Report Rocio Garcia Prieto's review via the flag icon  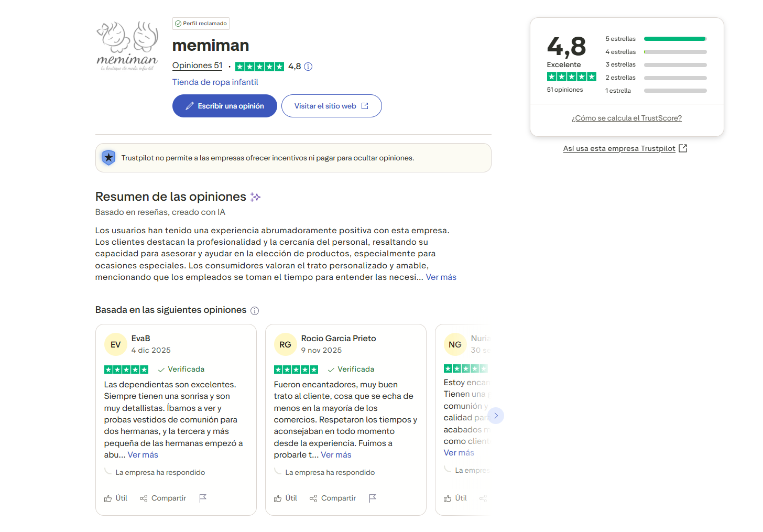pos(373,498)
